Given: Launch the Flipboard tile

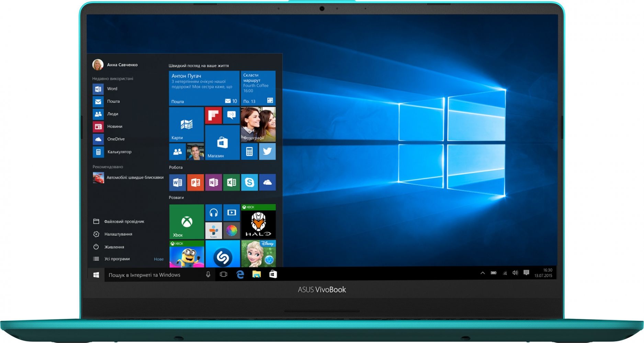Looking at the screenshot, I should tap(213, 115).
